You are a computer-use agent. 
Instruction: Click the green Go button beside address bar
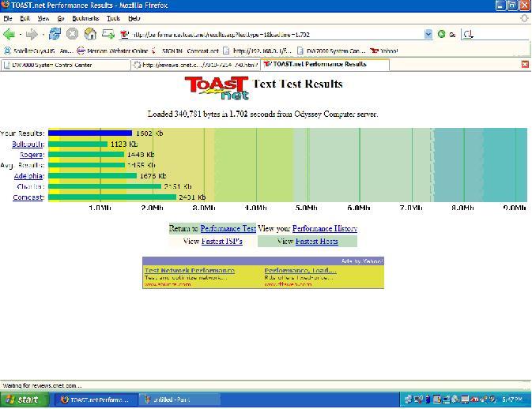click(x=446, y=34)
